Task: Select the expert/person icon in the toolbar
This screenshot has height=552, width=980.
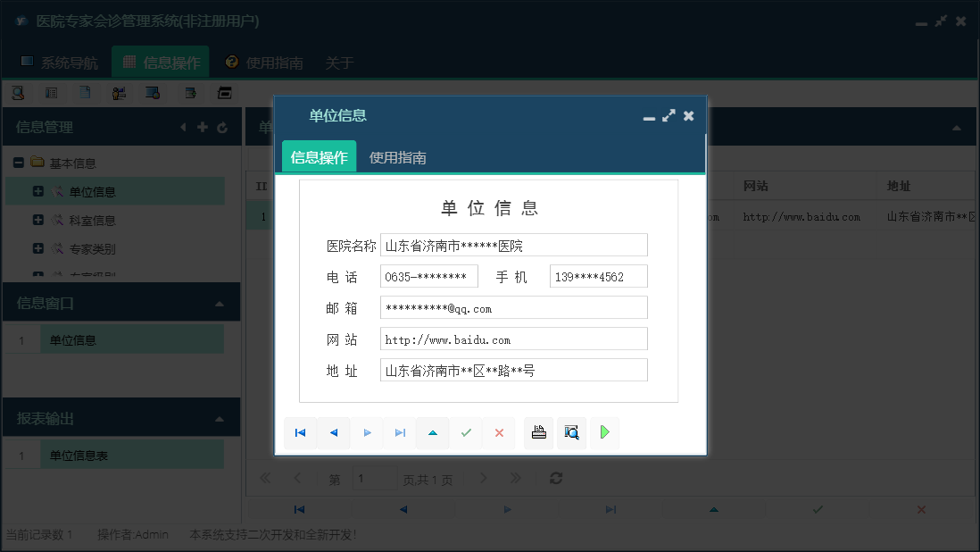Action: coord(119,92)
